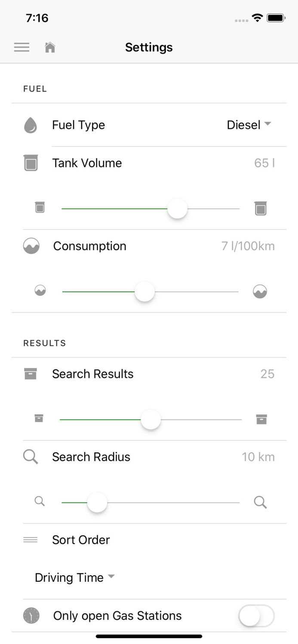
Task: Tap the small magnifier icon left of radius slider
Action: pos(40,501)
